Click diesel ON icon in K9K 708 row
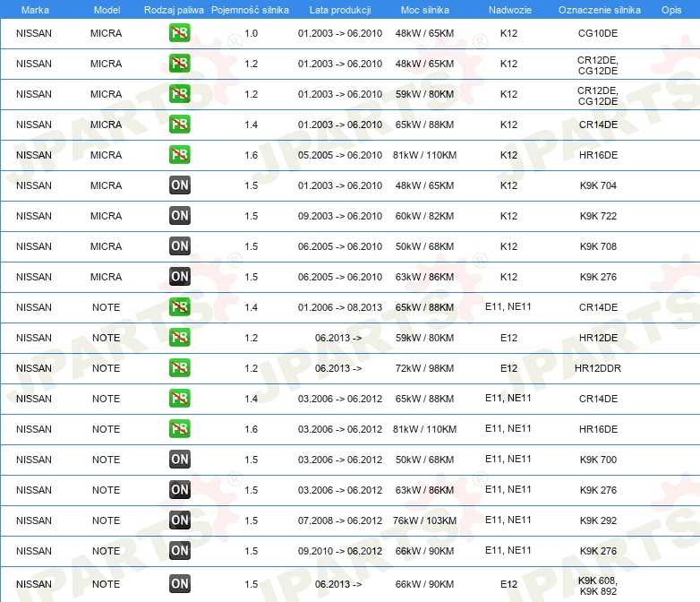Screen dimensions: 700x602 click(179, 245)
